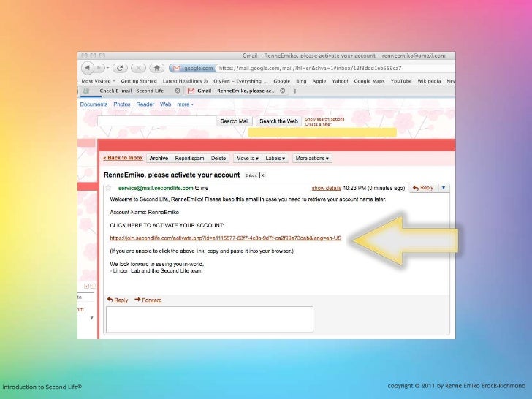Image resolution: width=532 pixels, height=399 pixels.
Task: Archive the message
Action: [x=159, y=159]
